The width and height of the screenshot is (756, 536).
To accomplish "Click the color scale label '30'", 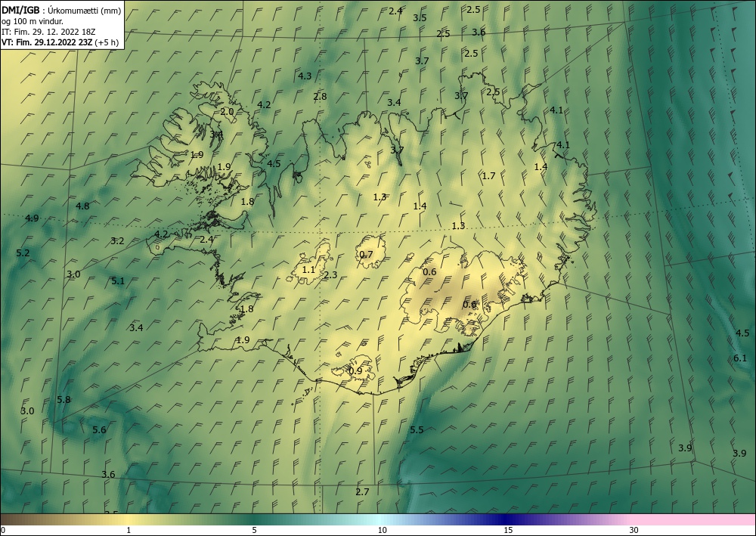I will 634,531.
